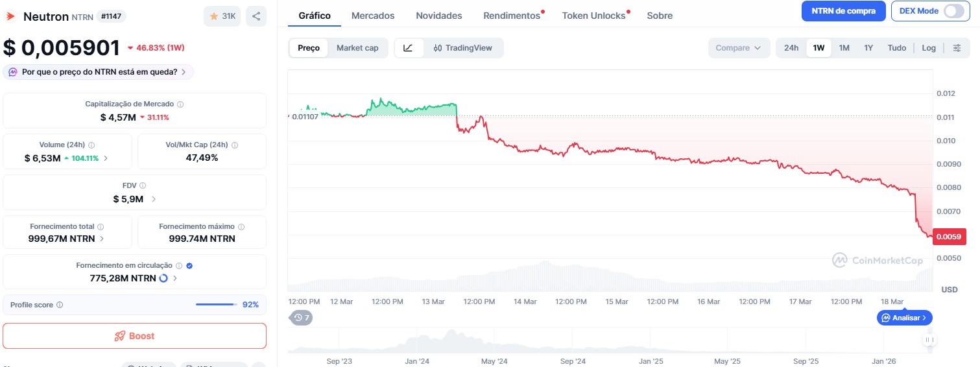Open the TradingView candlestick chart
Image resolution: width=980 pixels, height=367 pixels.
pos(463,48)
